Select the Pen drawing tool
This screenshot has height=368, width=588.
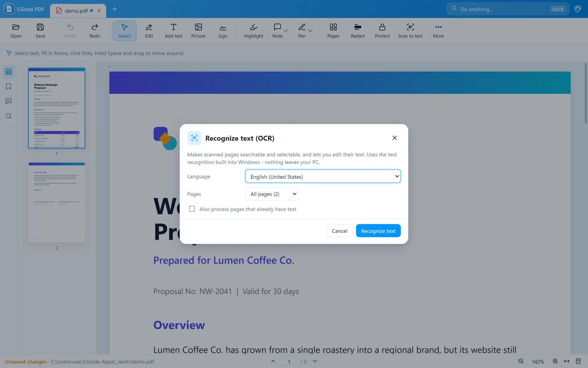tap(302, 31)
